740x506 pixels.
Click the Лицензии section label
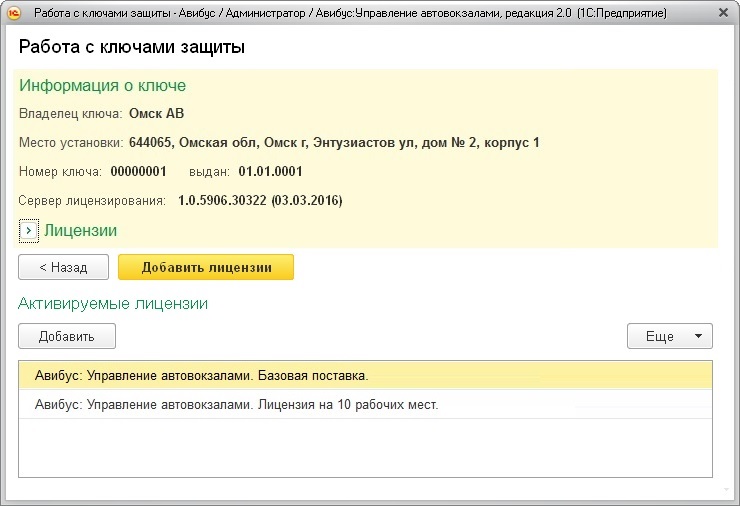pos(80,231)
